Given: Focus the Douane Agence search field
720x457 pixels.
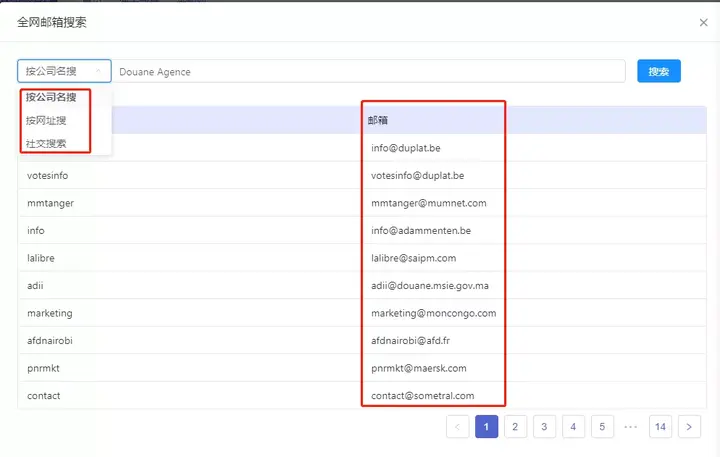Looking at the screenshot, I should pyautogui.click(x=369, y=71).
